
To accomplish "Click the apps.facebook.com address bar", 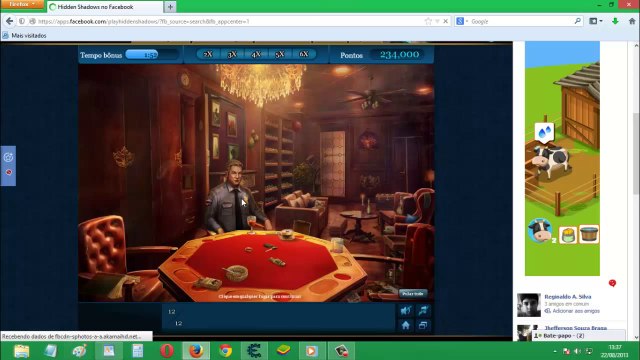I will pos(229,21).
